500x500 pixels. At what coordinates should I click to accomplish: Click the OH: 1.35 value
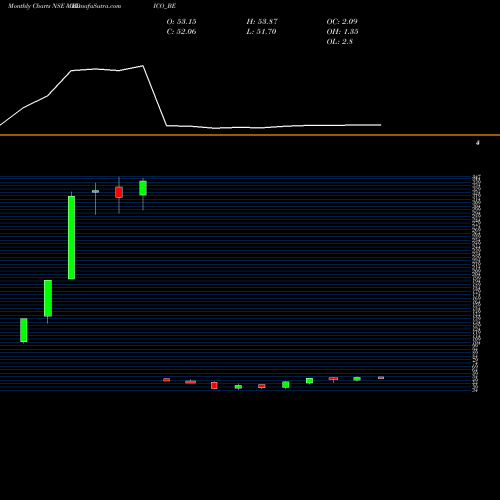[342, 32]
